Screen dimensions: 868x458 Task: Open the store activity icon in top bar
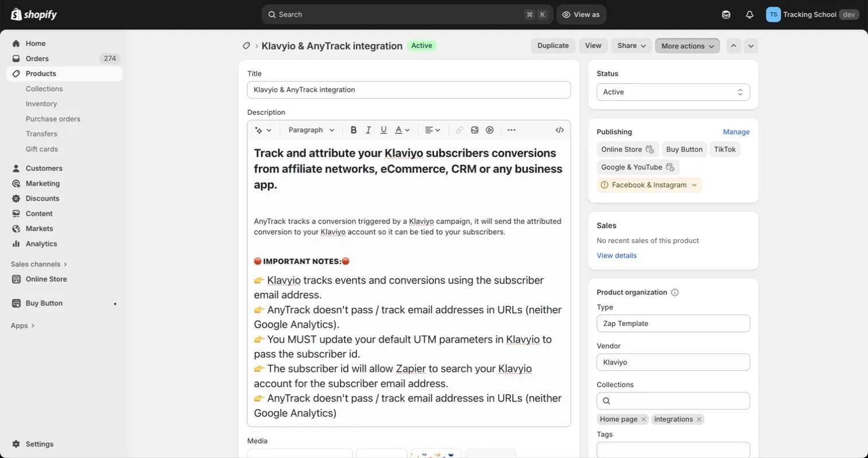[726, 14]
